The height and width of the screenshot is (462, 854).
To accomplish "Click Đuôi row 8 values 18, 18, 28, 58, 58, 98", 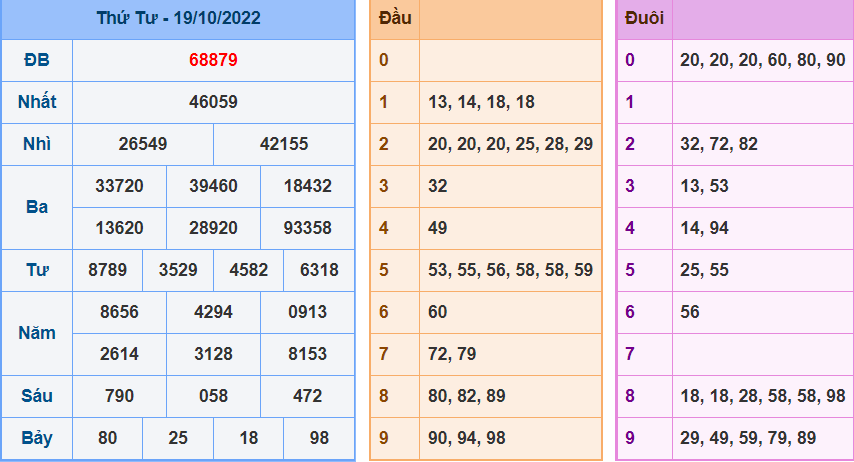I will [762, 396].
